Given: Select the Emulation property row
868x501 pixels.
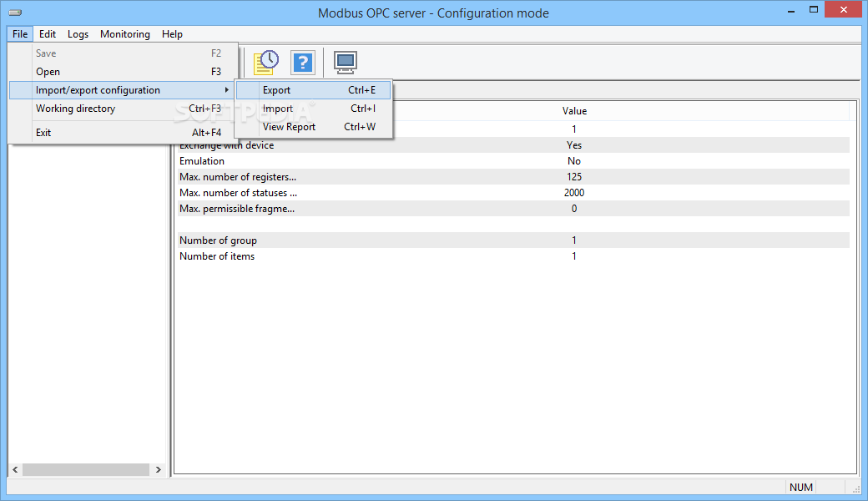Looking at the screenshot, I should 512,161.
